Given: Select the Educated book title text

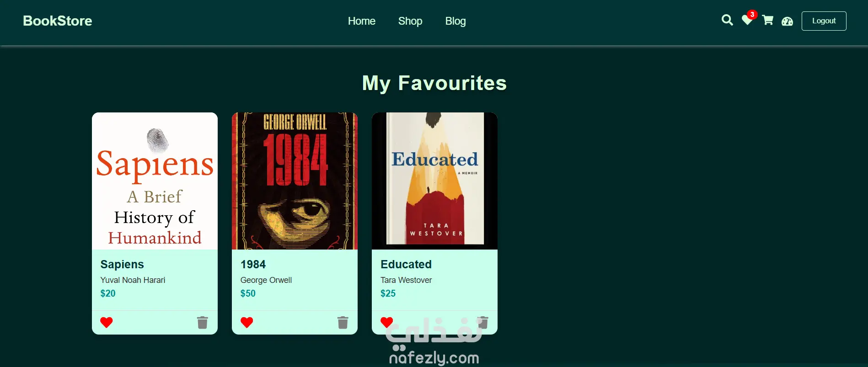Looking at the screenshot, I should 406,264.
